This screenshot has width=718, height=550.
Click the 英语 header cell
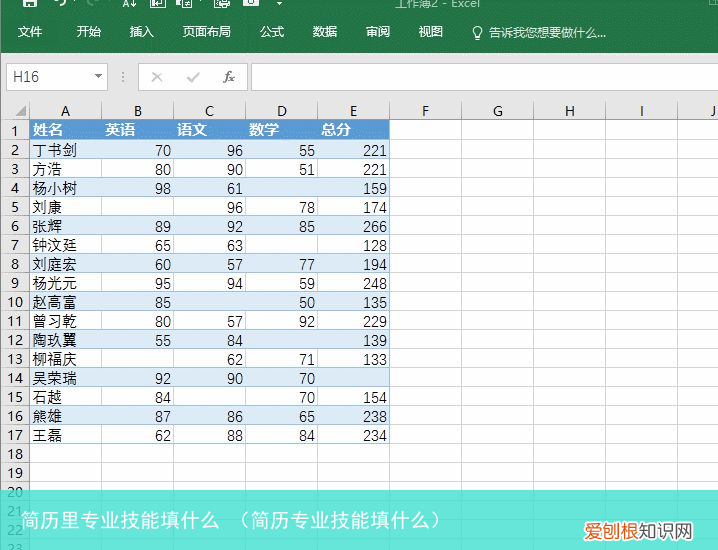pyautogui.click(x=137, y=130)
